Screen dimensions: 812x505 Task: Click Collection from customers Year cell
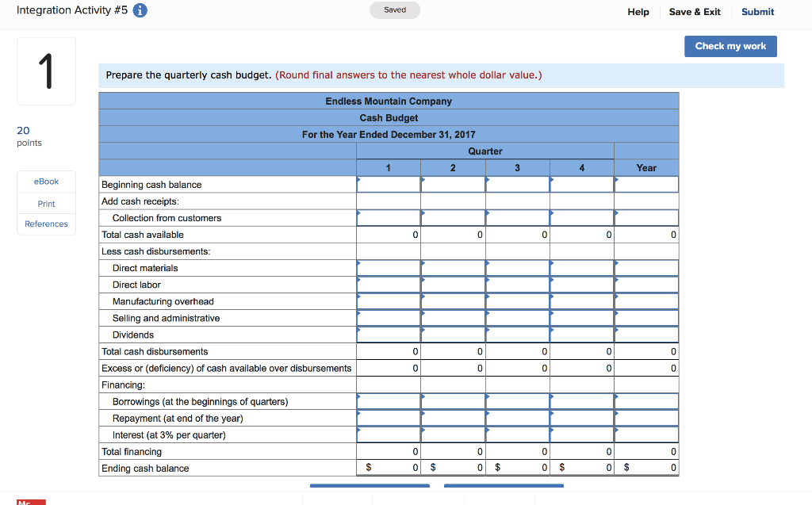click(646, 218)
